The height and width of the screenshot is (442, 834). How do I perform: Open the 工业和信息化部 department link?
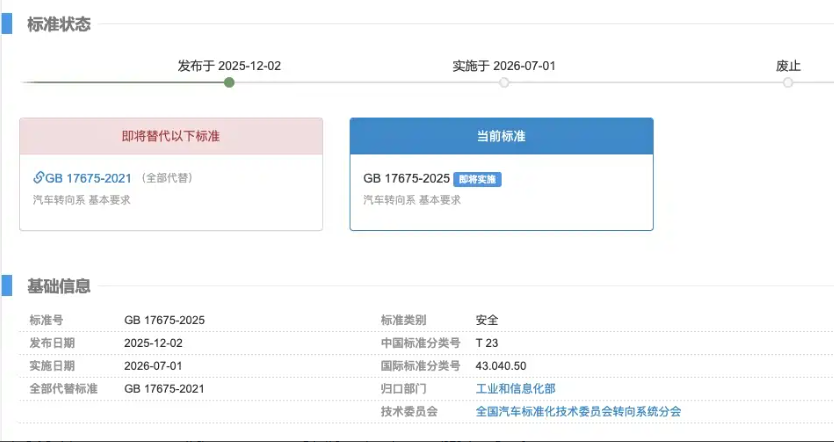(x=515, y=388)
